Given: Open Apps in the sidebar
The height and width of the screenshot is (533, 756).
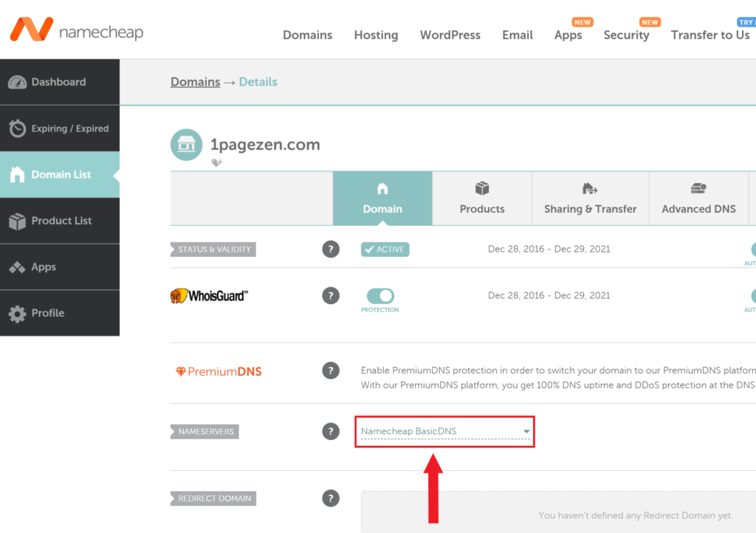Looking at the screenshot, I should tap(60, 267).
